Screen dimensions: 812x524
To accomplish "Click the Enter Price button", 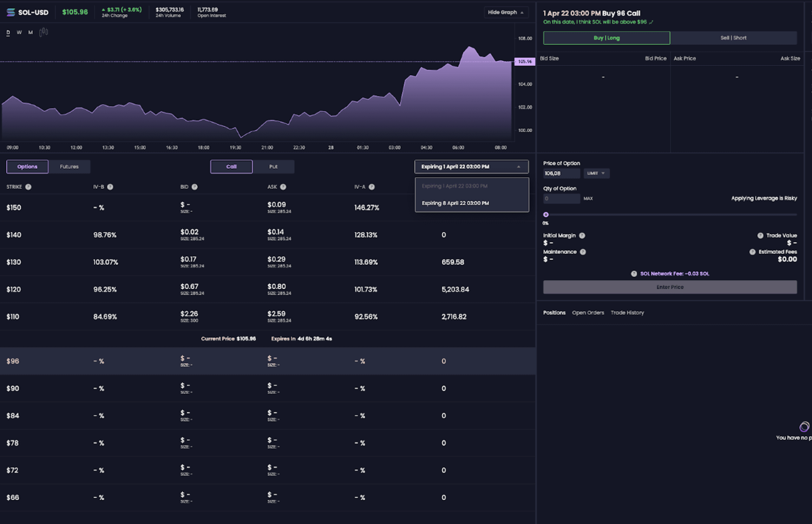I will point(670,287).
